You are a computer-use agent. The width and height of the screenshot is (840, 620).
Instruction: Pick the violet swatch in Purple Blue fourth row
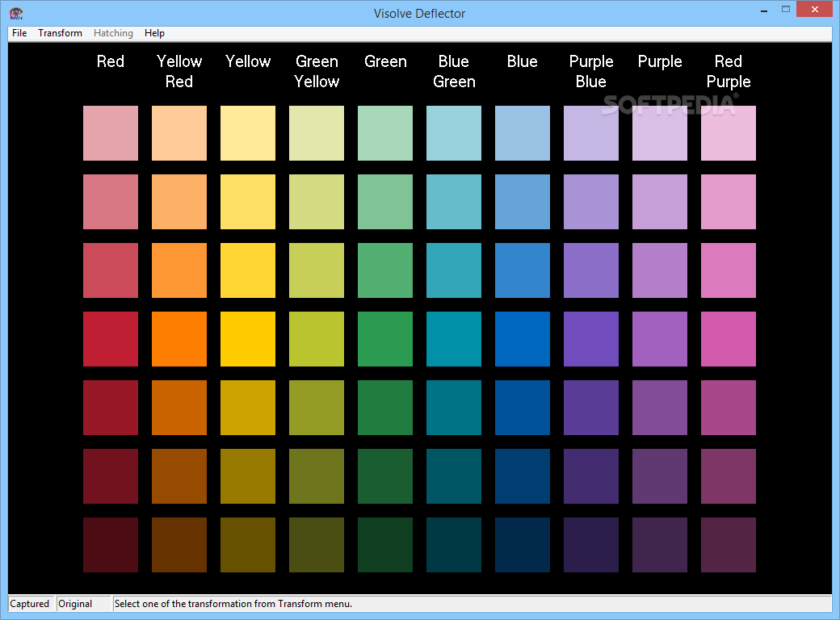591,339
